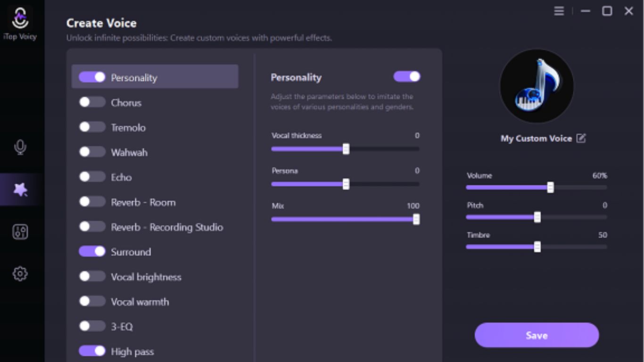644x362 pixels.
Task: Enable the Reverb - Room toggle
Action: [92, 201]
